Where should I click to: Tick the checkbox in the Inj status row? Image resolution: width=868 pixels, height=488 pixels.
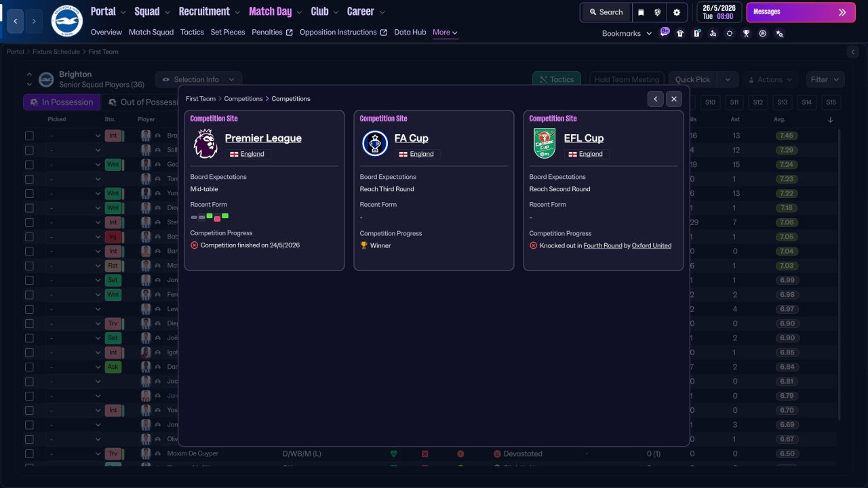(29, 237)
